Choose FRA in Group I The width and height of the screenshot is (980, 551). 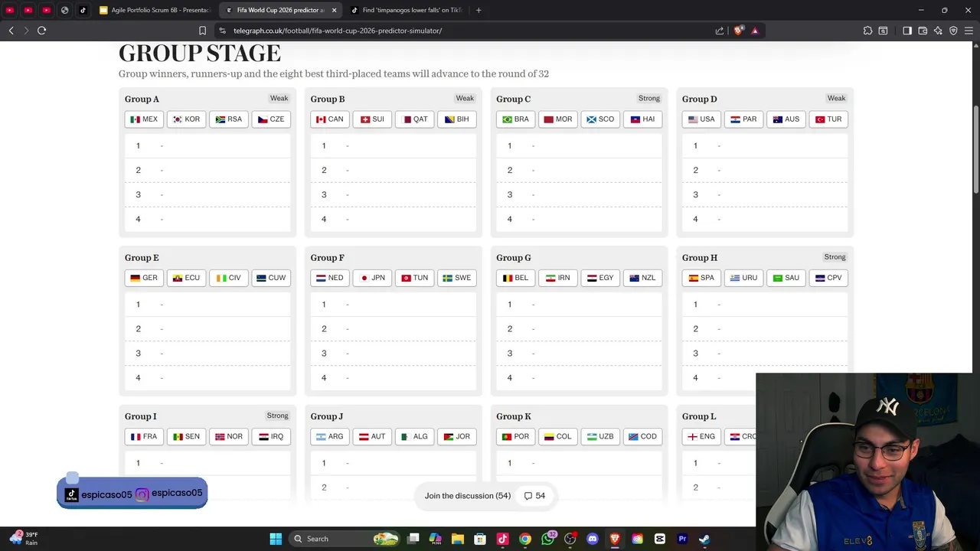point(144,436)
